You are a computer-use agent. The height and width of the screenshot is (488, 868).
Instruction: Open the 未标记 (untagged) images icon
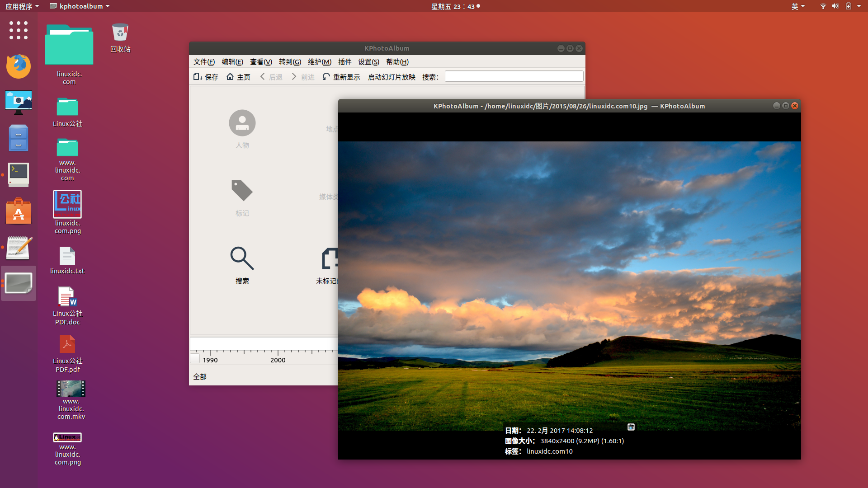[x=330, y=258]
